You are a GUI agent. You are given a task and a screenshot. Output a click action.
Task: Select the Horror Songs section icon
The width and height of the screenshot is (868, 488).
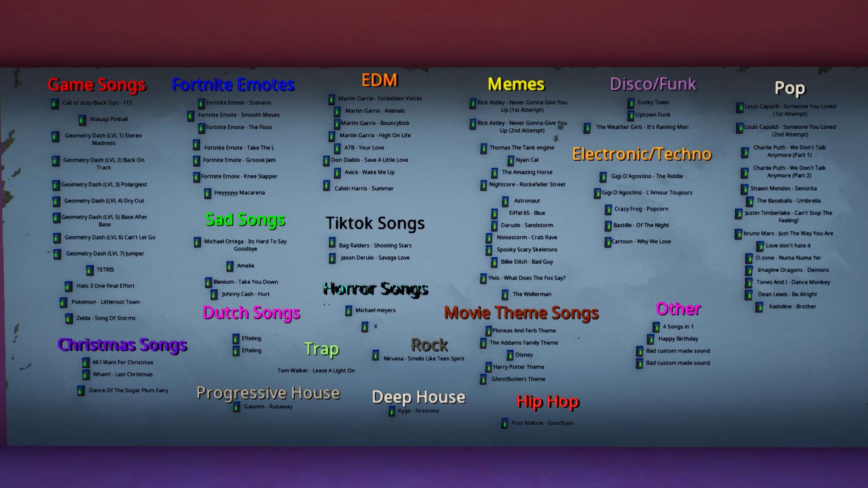point(348,310)
